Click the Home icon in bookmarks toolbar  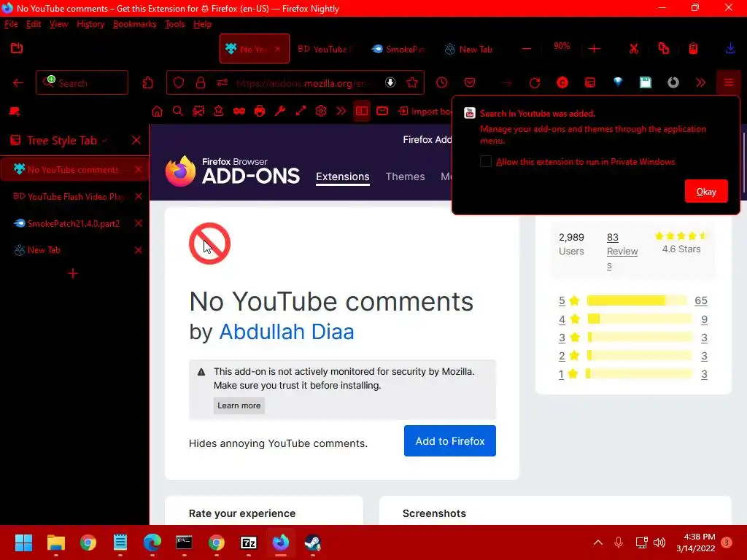click(x=157, y=112)
